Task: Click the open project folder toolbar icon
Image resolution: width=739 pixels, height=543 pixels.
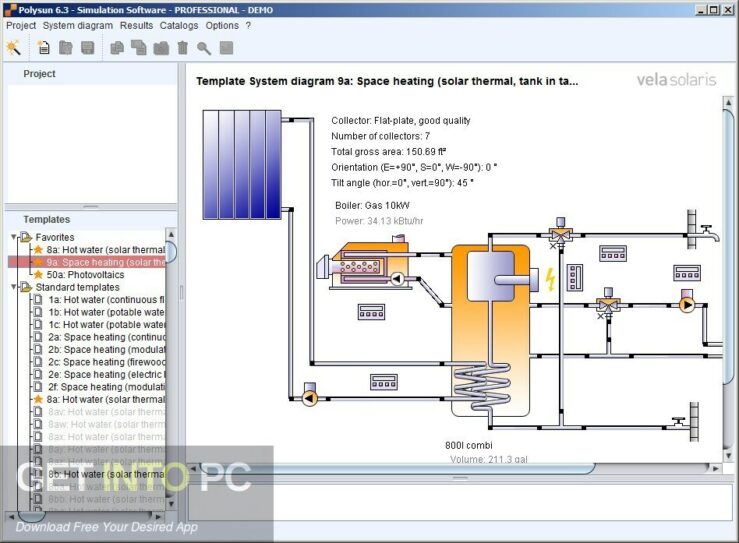Action: [x=66, y=48]
